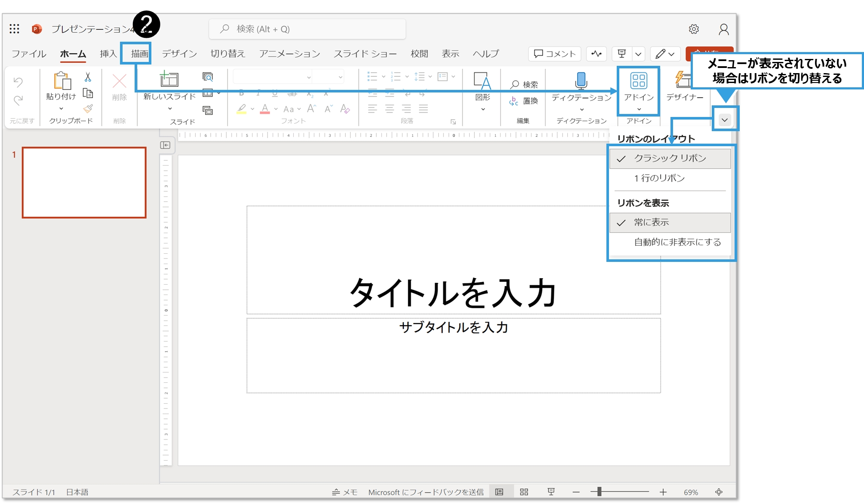
Task: Click the Cut scissors icon
Action: [88, 77]
